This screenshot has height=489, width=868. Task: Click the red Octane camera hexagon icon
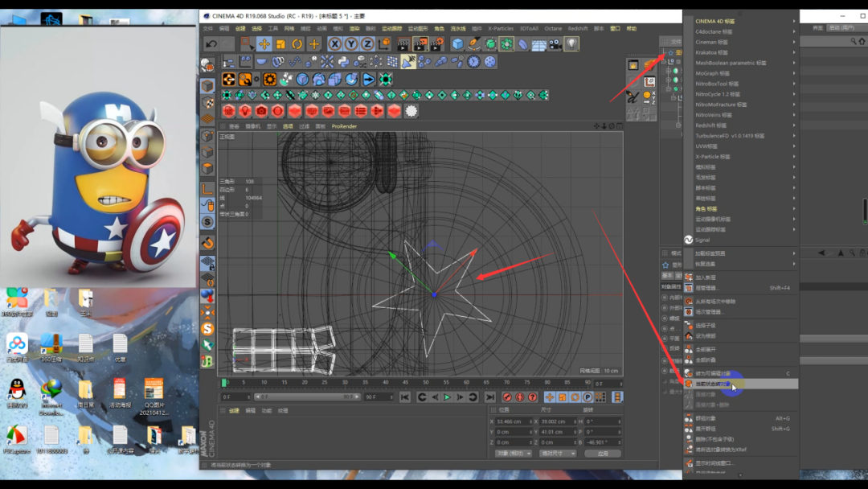(261, 111)
